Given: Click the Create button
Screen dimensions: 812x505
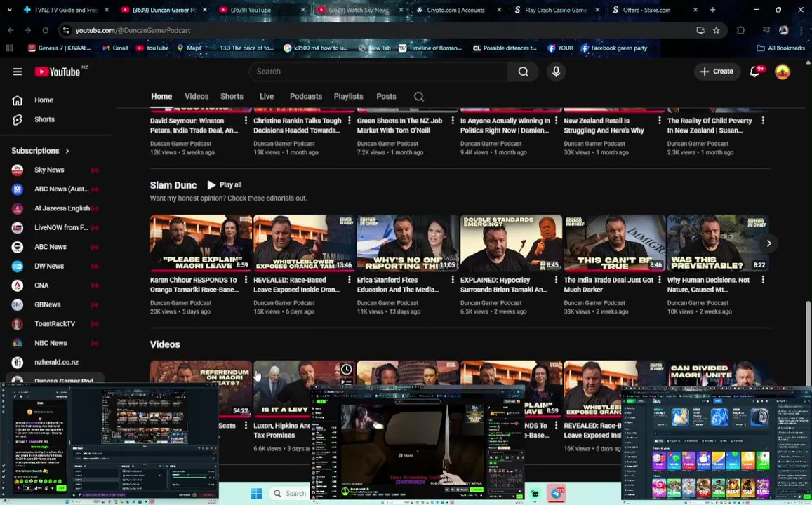Looking at the screenshot, I should pos(717,72).
